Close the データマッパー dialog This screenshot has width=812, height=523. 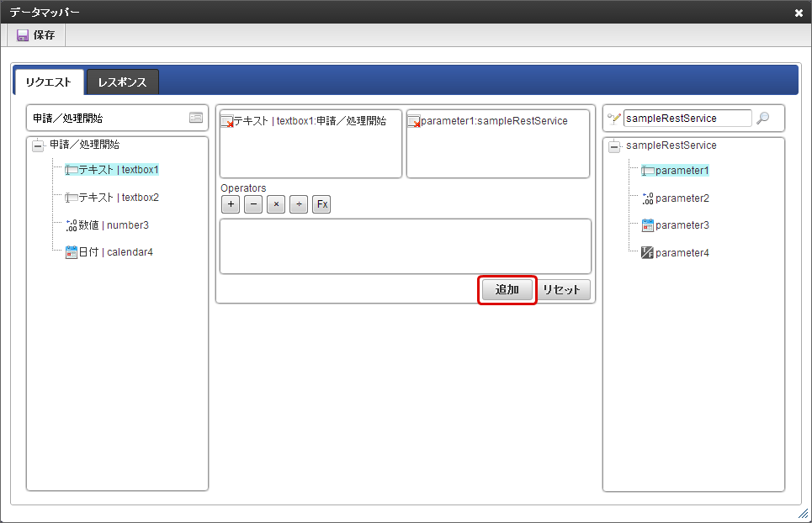799,13
